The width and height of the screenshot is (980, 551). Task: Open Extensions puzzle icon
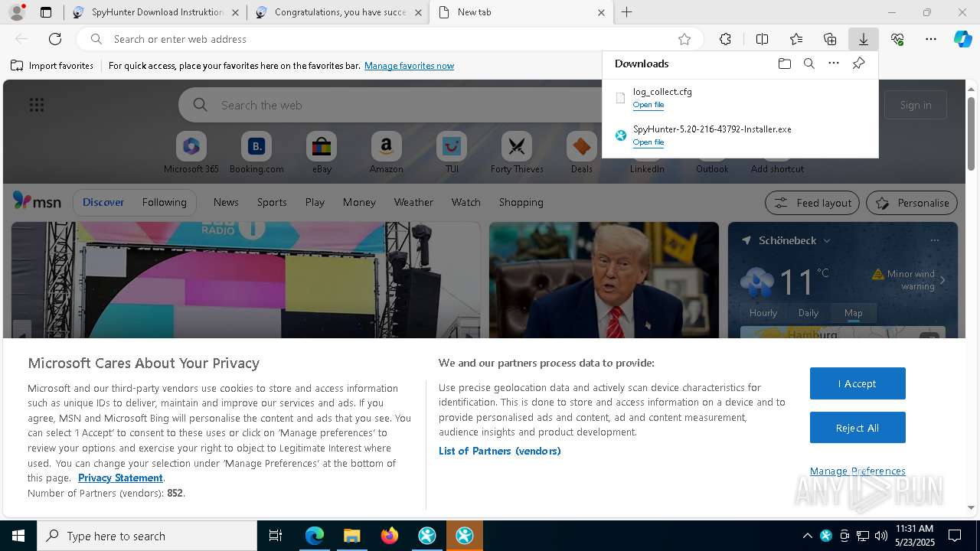(725, 39)
